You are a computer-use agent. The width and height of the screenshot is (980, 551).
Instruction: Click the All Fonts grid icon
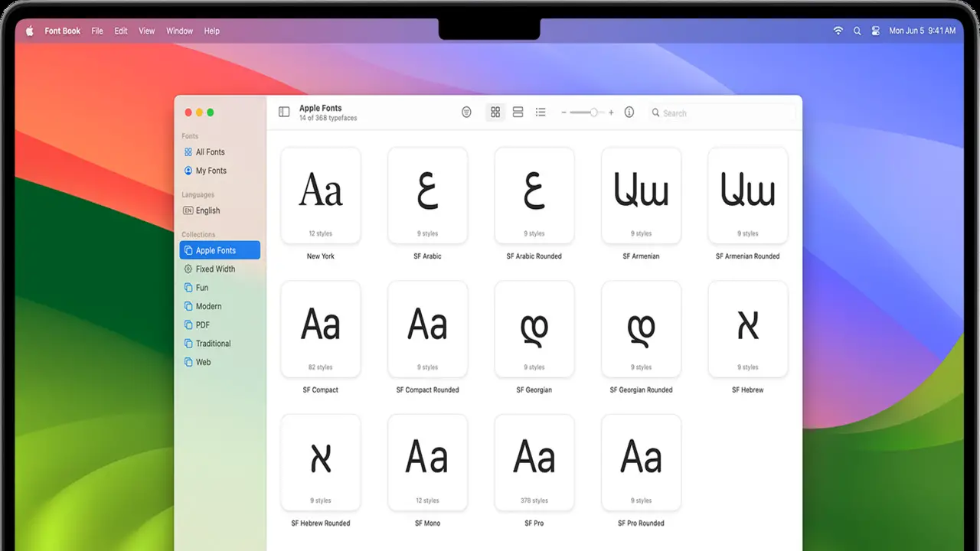pyautogui.click(x=188, y=152)
